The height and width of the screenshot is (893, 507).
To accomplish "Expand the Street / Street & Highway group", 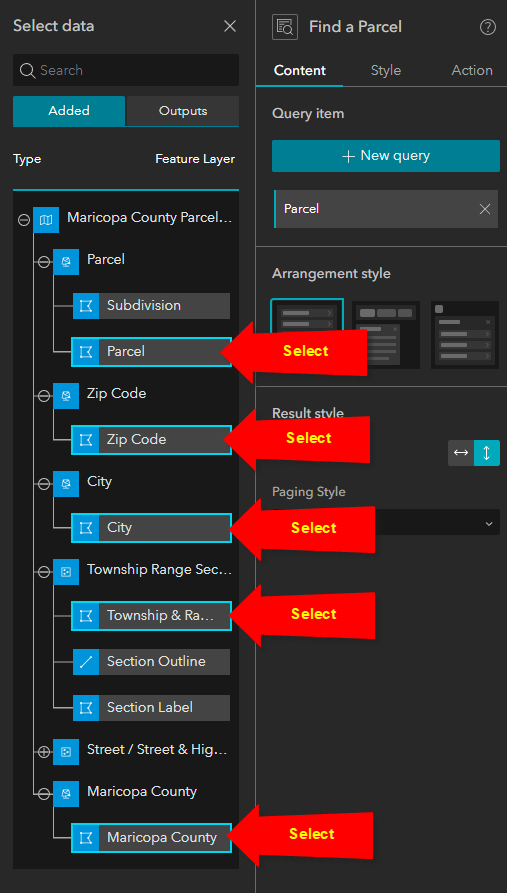I will (44, 752).
